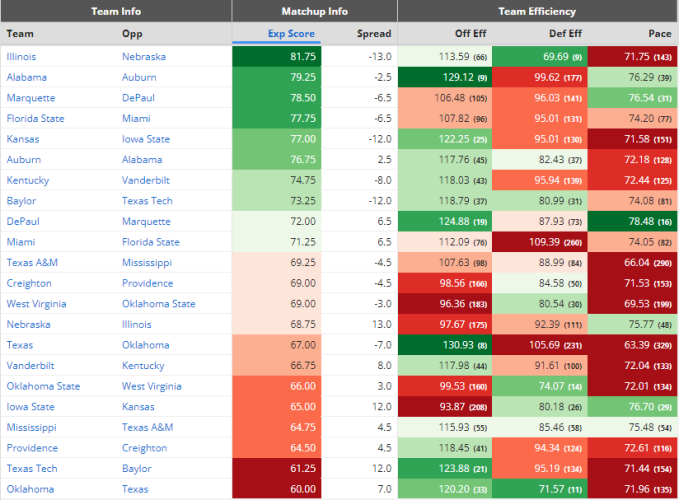Open Kansas team link in Team column
This screenshot has height=500, width=679.
pyautogui.click(x=23, y=139)
